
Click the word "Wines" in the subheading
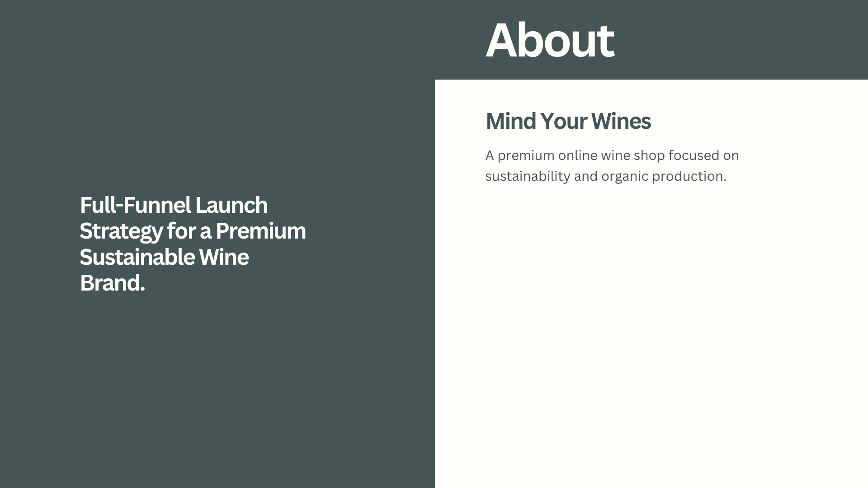[x=621, y=121]
